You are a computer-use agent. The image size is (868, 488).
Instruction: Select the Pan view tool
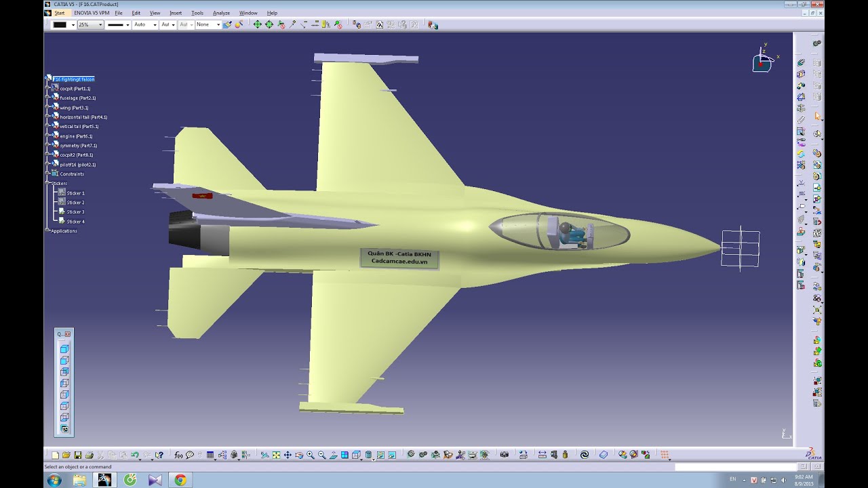(x=288, y=455)
